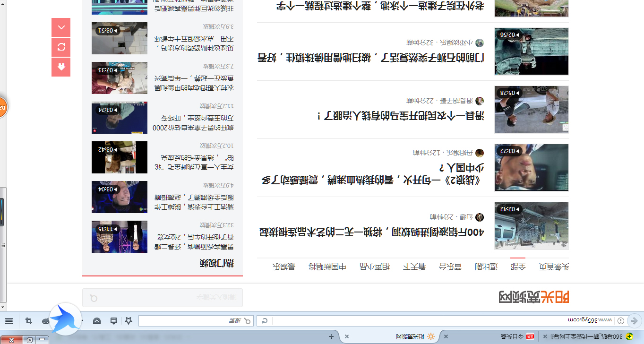This screenshot has width=644, height=344.
Task: Click the user login icon in the toolbar
Action: click(x=46, y=321)
